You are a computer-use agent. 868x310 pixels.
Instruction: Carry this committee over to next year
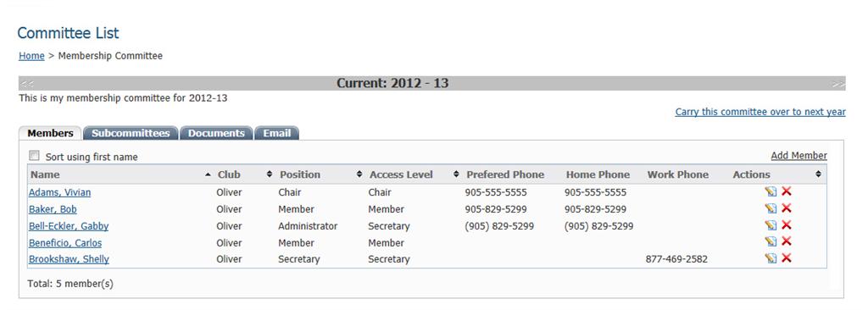pos(760,112)
